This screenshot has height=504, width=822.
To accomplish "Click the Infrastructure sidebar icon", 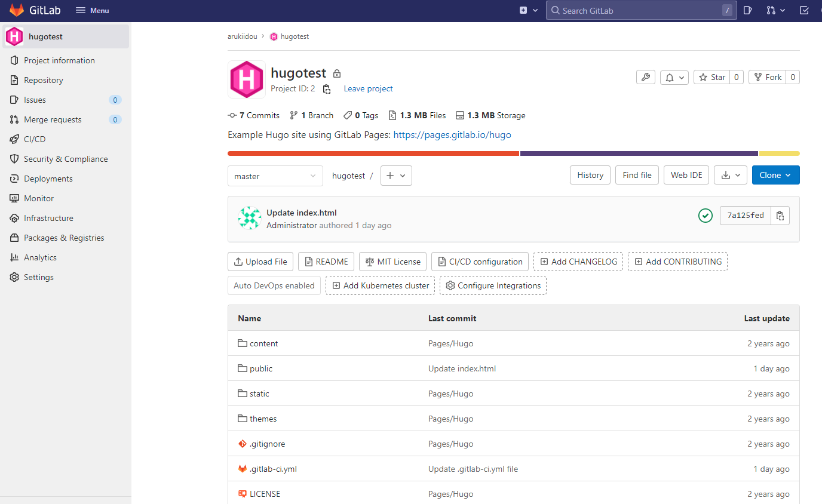I will pyautogui.click(x=14, y=218).
